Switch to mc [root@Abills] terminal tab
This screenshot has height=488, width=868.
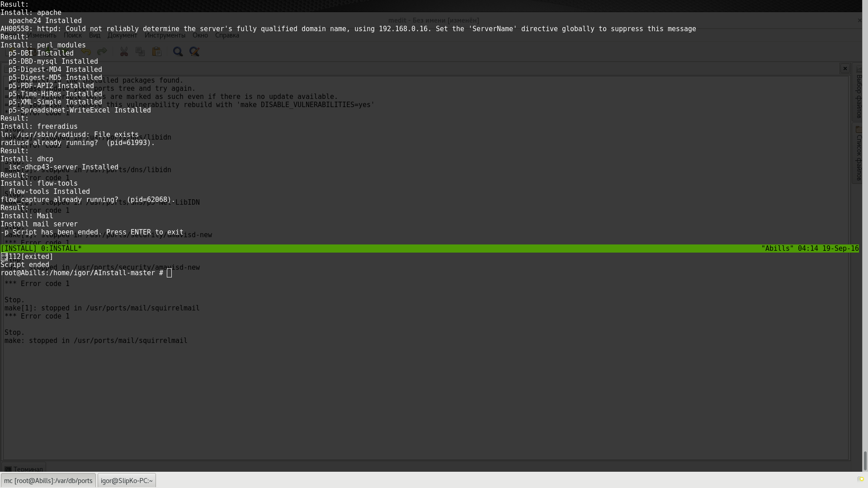48,480
